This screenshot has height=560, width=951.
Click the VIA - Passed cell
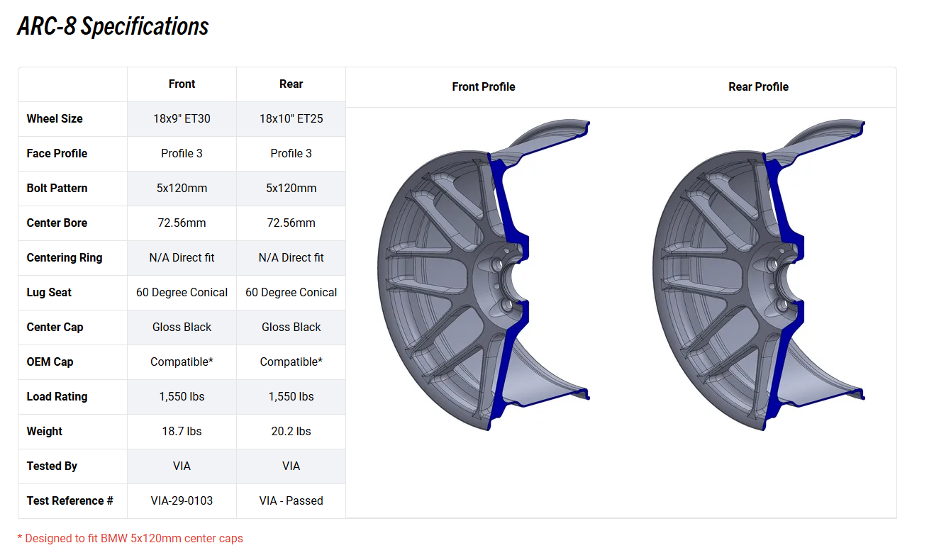click(291, 500)
